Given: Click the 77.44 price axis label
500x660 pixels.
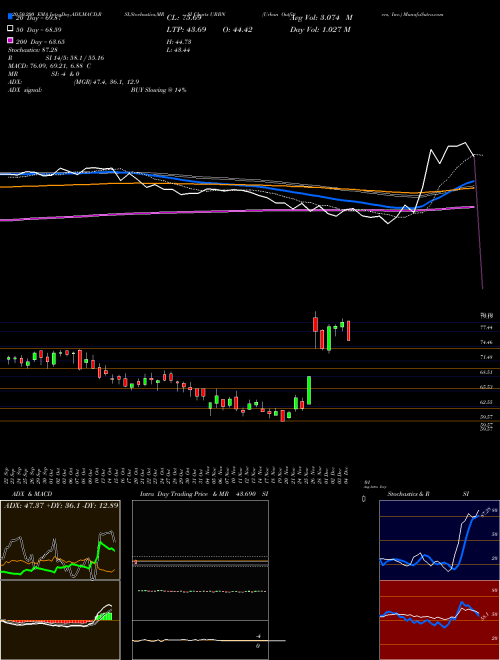Looking at the screenshot, I should tap(487, 327).
